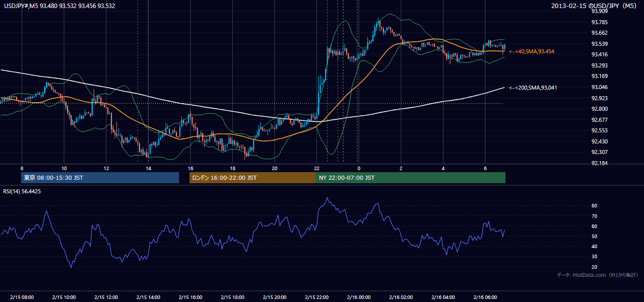
Task: Select the NY 22:00-07:00 JST session bar
Action: pos(411,178)
